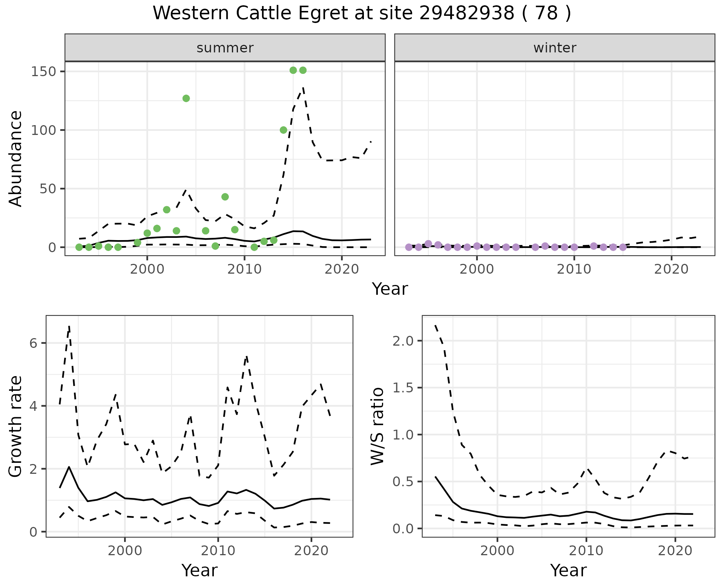Click the green point near 43 abundance

(x=225, y=197)
